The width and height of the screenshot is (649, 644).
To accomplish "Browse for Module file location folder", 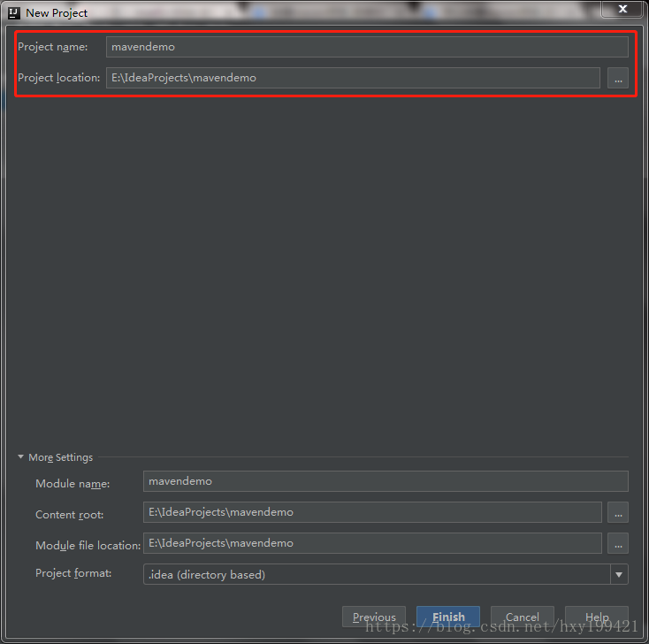I will pos(618,543).
